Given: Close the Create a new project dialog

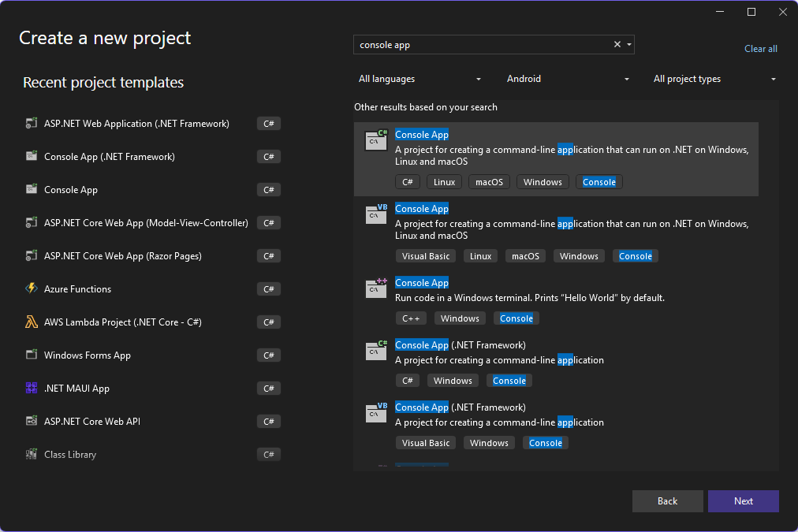Looking at the screenshot, I should [783, 12].
